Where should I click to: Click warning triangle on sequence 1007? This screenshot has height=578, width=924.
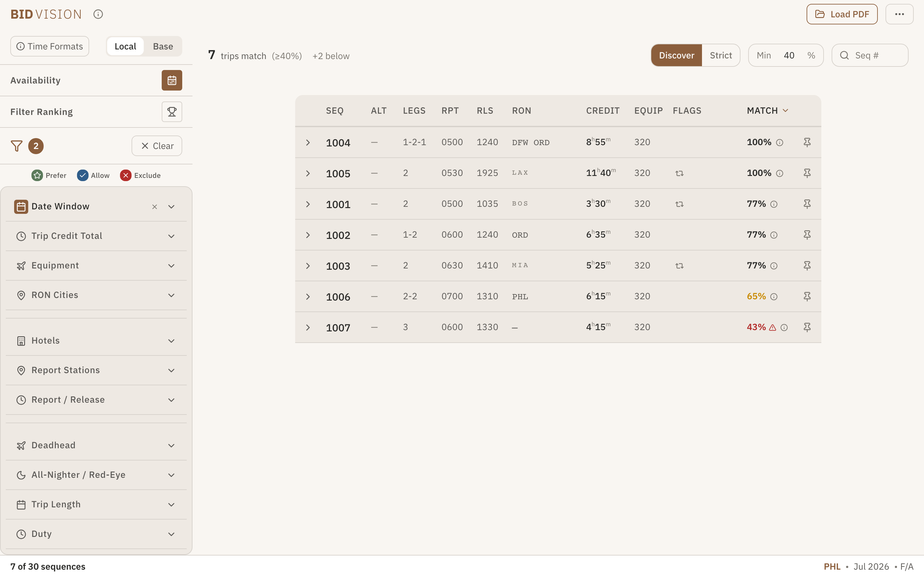(x=773, y=328)
